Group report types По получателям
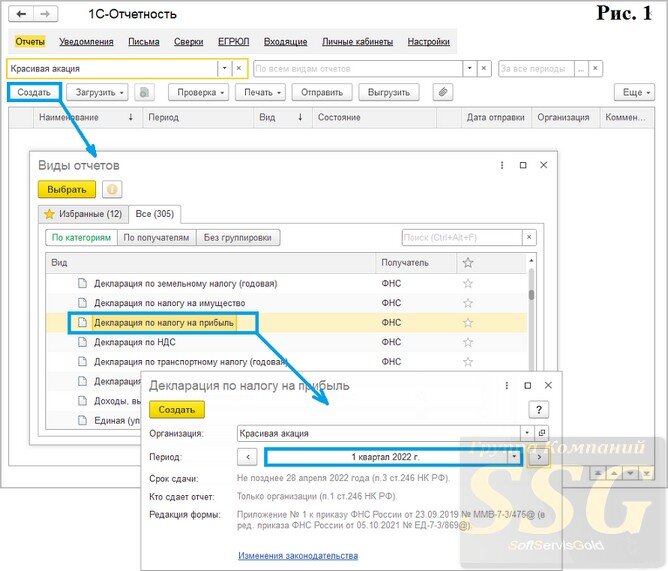668x571 pixels. pos(156,237)
